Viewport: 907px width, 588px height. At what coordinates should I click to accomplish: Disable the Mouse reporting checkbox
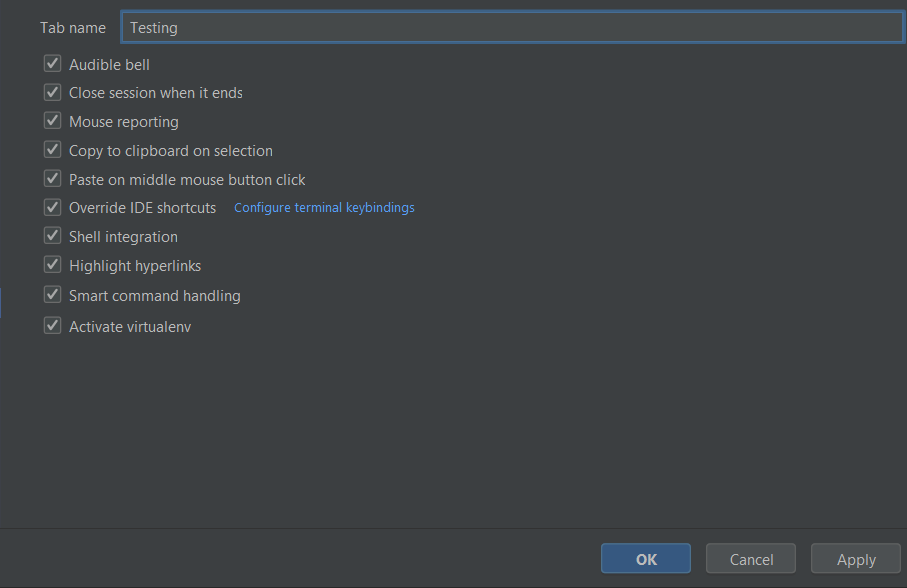(x=53, y=121)
